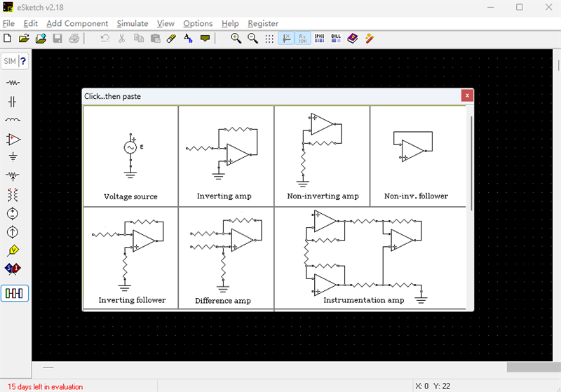Click the open-example folder with blue star
Image resolution: width=561 pixels, height=392 pixels.
pyautogui.click(x=41, y=39)
